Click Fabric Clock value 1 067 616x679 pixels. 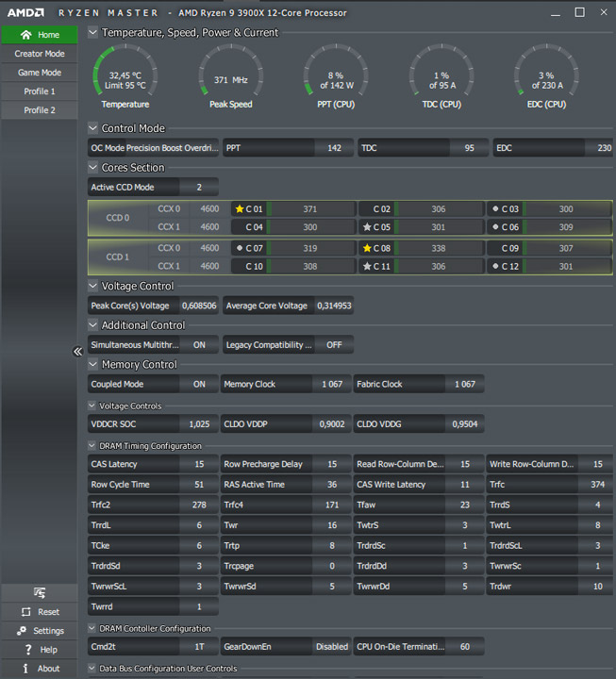point(465,384)
